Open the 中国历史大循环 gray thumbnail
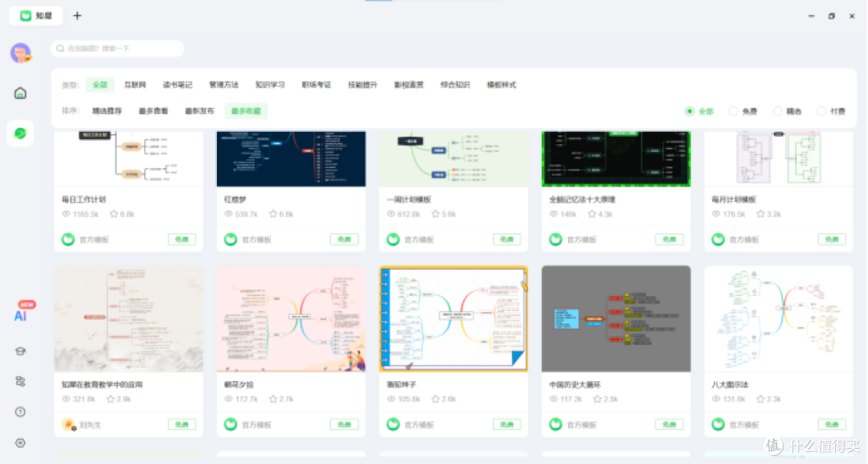Image resolution: width=868 pixels, height=464 pixels. [616, 319]
